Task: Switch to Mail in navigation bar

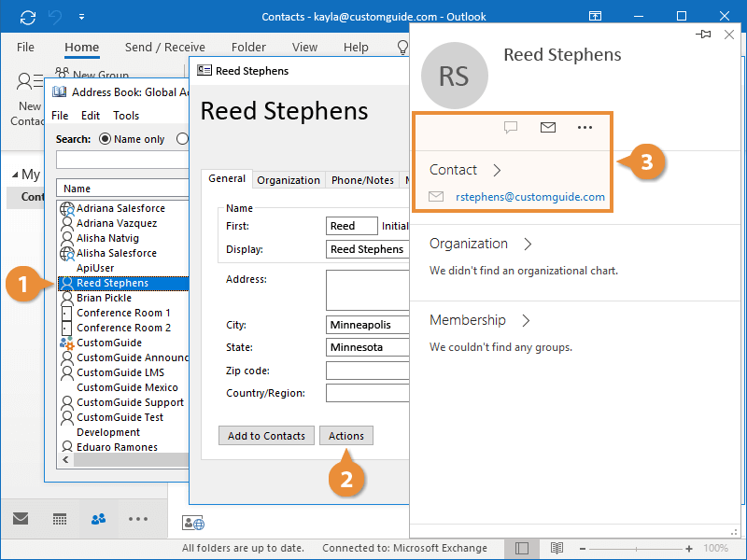Action: [x=21, y=519]
